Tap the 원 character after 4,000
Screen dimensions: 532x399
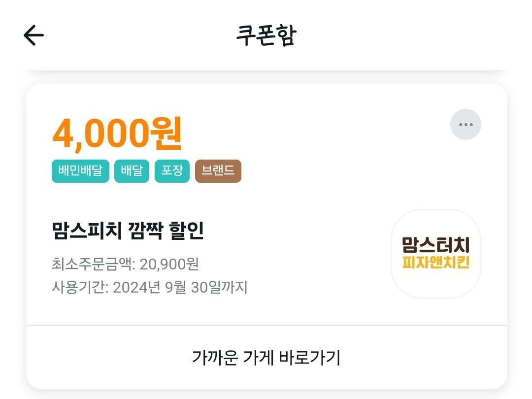pos(166,133)
